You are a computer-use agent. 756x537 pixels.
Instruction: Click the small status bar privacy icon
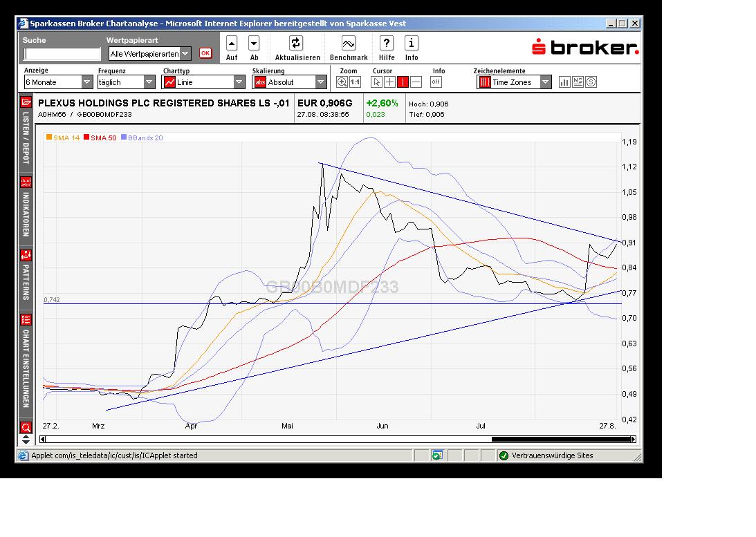point(437,455)
